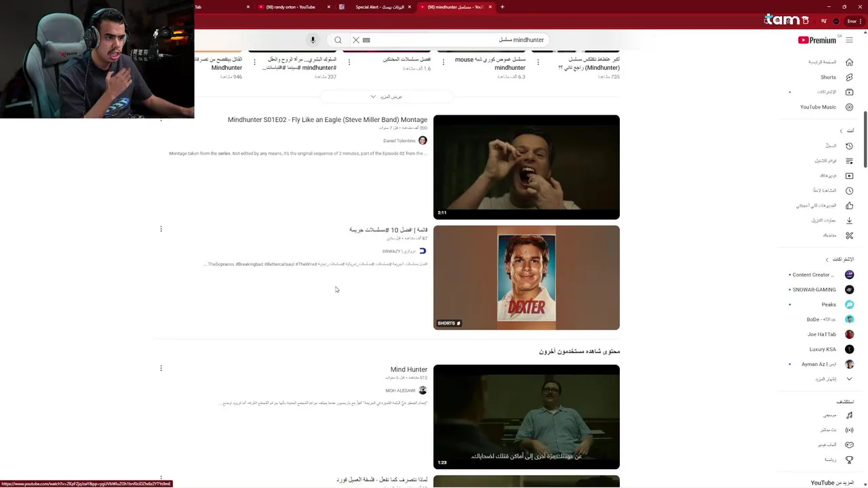The width and height of the screenshot is (868, 488).
Task: Open the Subscriptions feed icon
Action: point(849,92)
